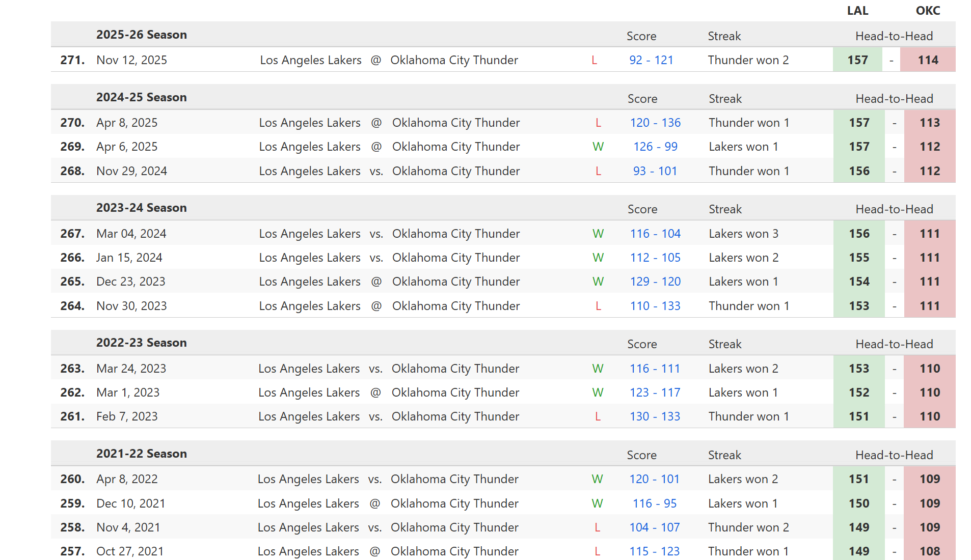Click the LAL head-to-head value 150
The width and height of the screenshot is (971, 560).
858,503
